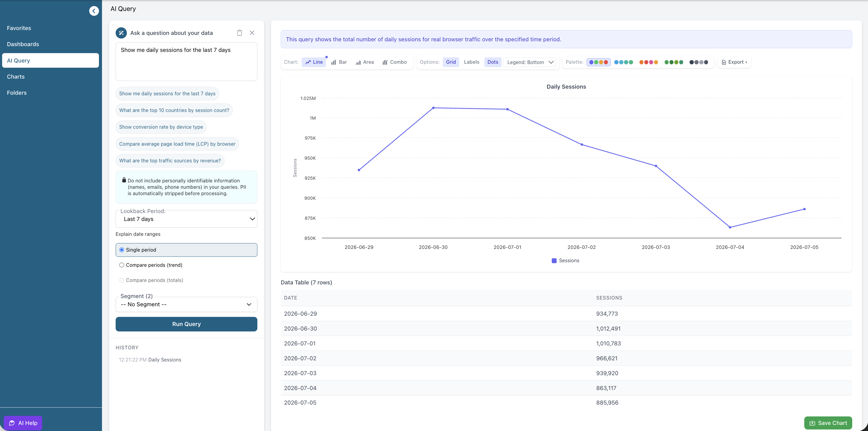Open the Legend position dropdown
Viewport: 868px width, 431px height.
530,62
